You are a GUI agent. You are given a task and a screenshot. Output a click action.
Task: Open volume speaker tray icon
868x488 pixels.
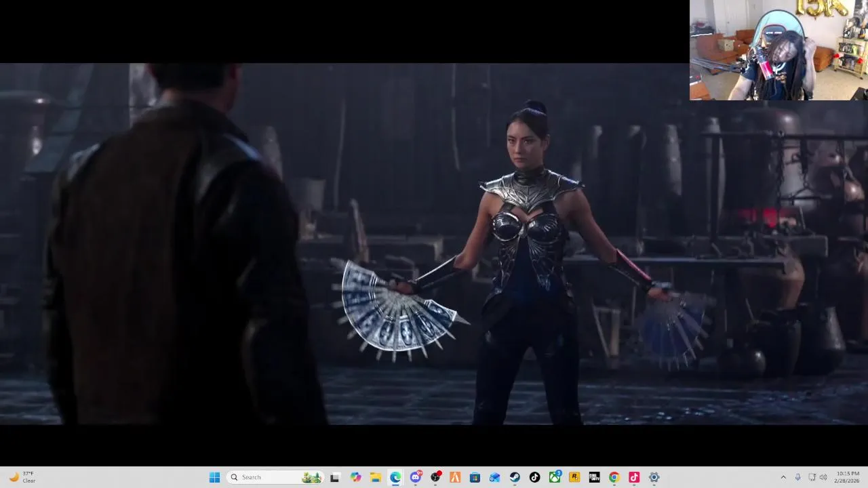point(823,477)
